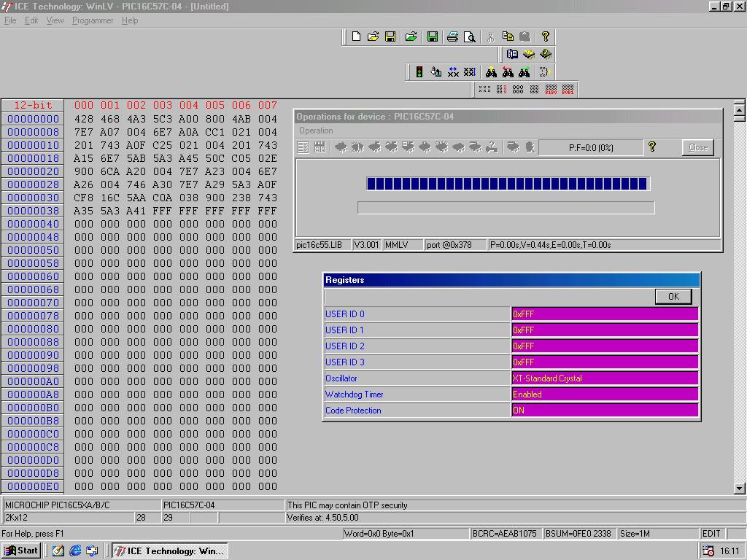Click the traffic light toolbar icon

point(419,72)
